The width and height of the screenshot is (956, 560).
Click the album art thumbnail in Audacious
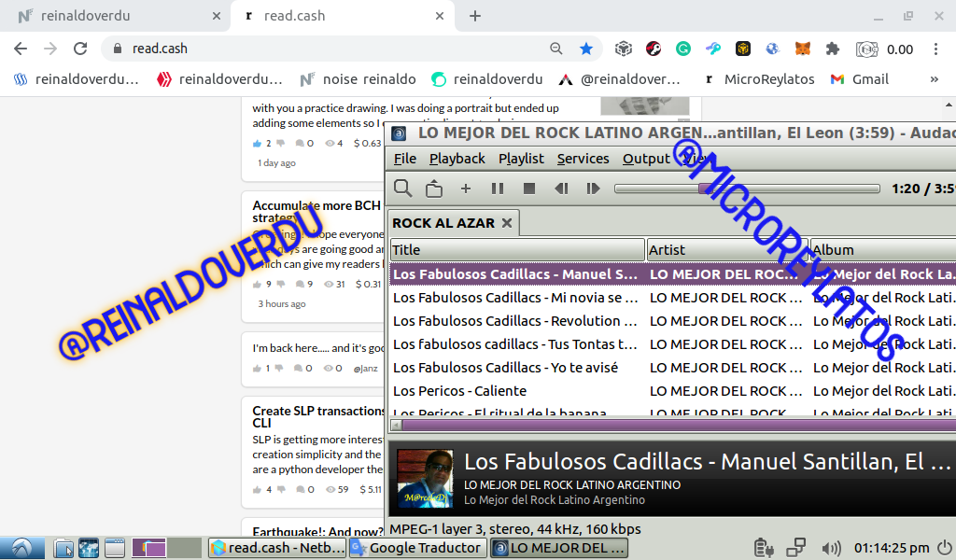click(x=425, y=479)
